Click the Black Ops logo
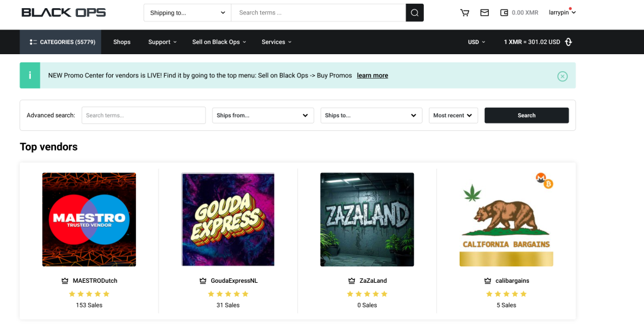Image resolution: width=644 pixels, height=330 pixels. [x=64, y=13]
